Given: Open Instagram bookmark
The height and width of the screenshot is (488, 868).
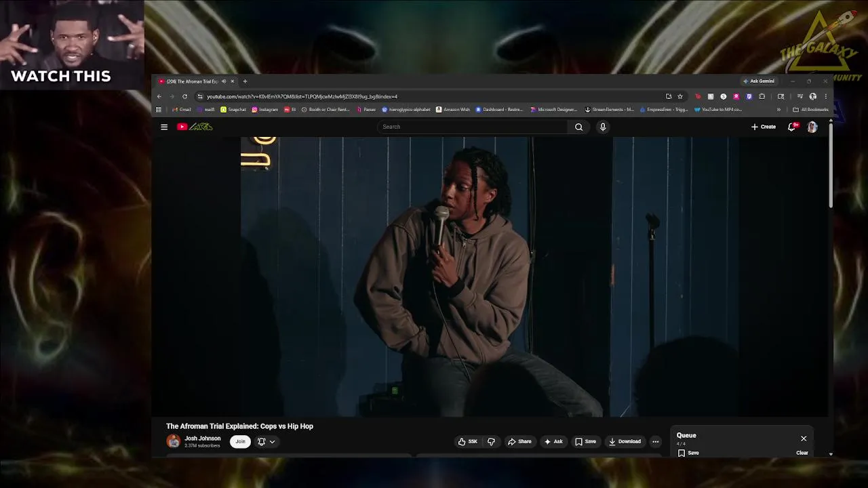Looking at the screenshot, I should (264, 110).
